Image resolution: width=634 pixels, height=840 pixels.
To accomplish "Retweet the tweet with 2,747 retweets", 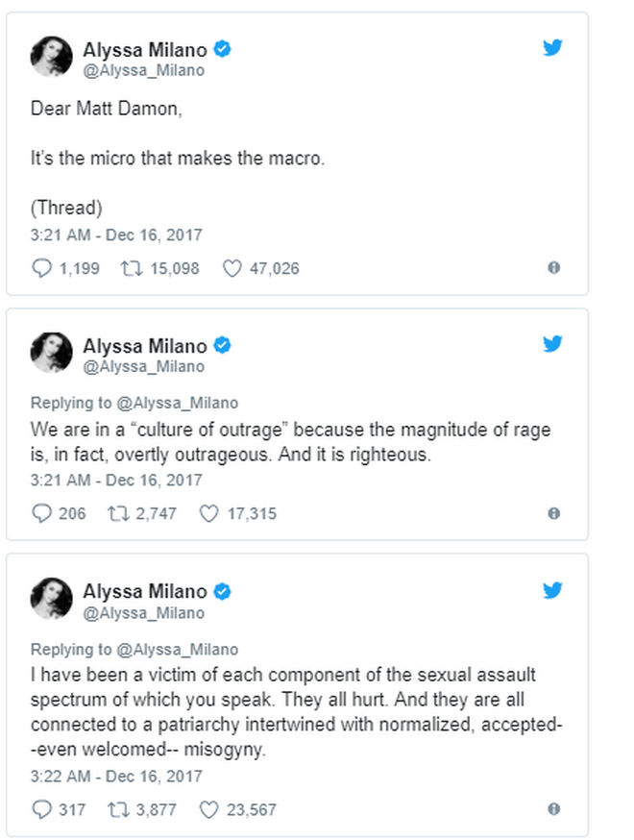I will (131, 514).
